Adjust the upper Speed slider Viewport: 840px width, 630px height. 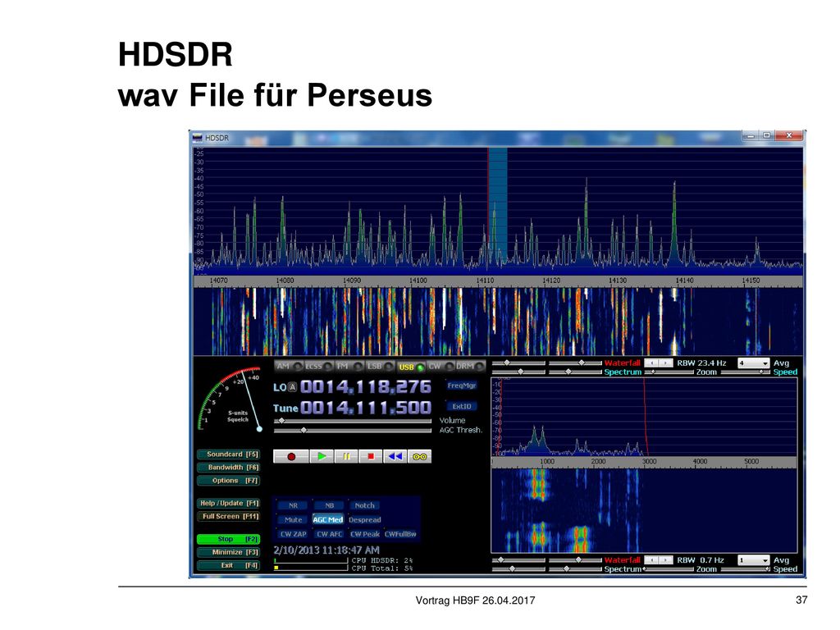746,372
